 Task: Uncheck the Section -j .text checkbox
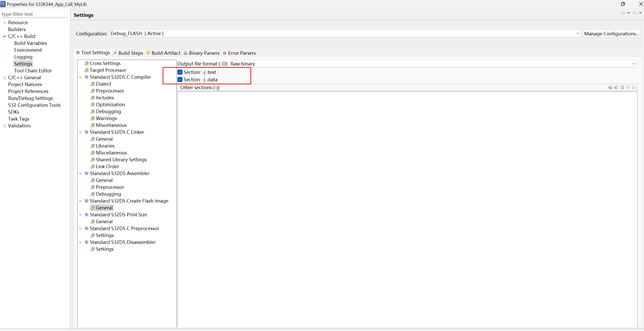(x=180, y=72)
